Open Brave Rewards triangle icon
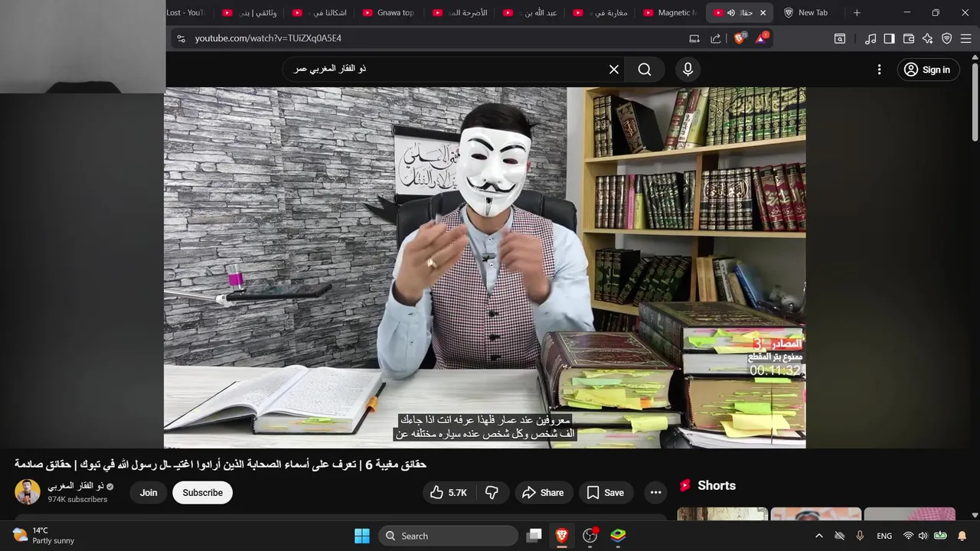Screen dimensions: 980x551 point(761,38)
